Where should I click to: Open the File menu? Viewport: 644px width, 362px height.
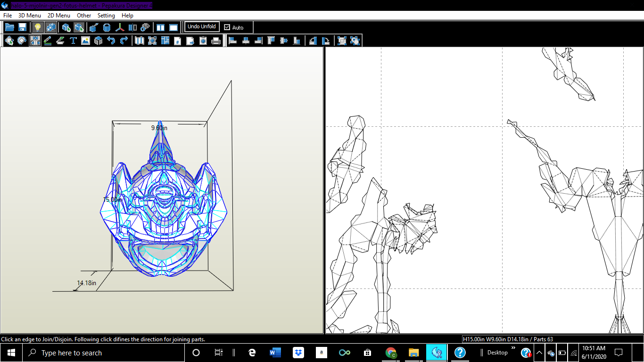tap(8, 16)
